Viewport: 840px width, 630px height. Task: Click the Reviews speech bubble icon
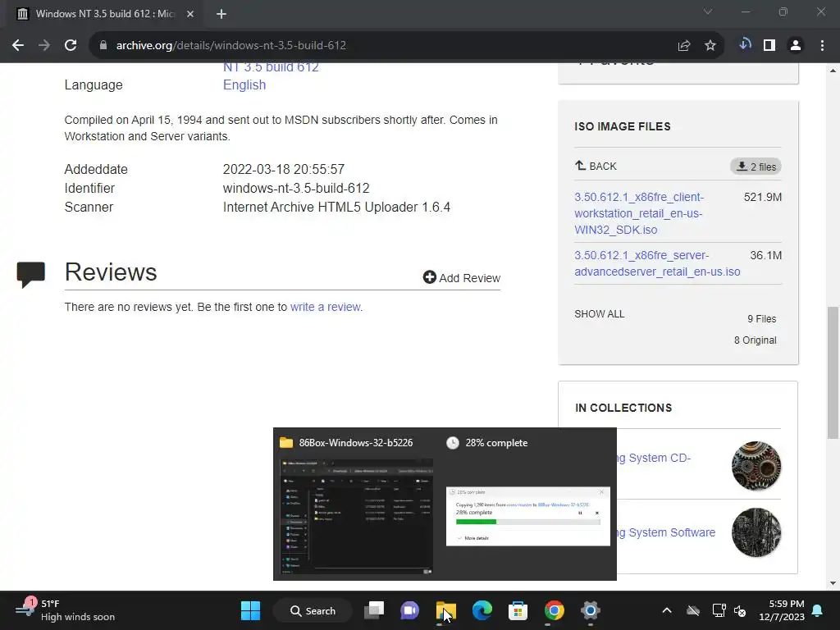coord(31,274)
